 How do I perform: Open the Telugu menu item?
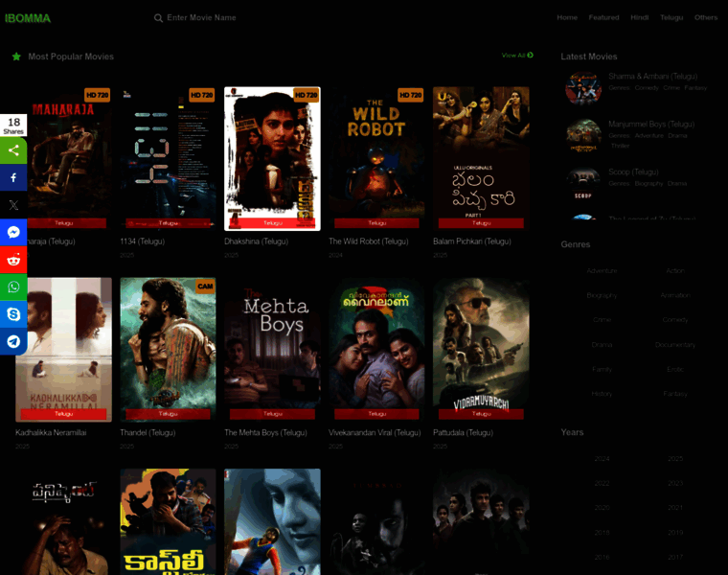click(x=671, y=17)
